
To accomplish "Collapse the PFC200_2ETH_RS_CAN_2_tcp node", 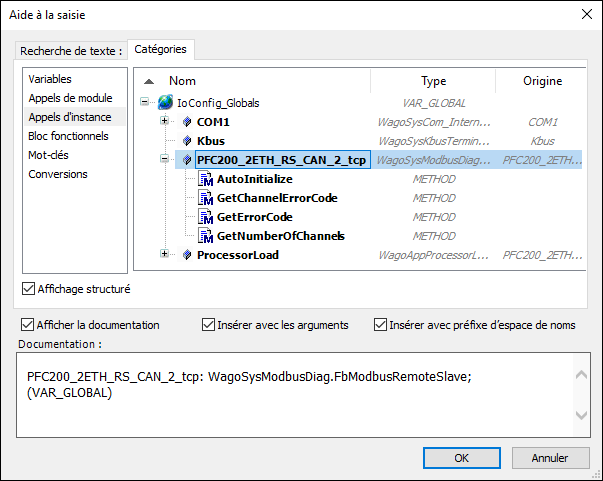I will click(164, 158).
